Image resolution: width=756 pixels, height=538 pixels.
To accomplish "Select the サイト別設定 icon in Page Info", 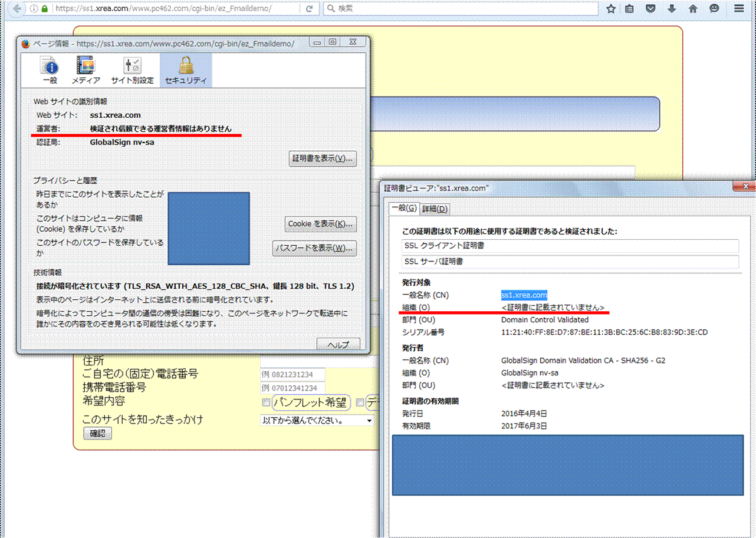I will (x=132, y=71).
